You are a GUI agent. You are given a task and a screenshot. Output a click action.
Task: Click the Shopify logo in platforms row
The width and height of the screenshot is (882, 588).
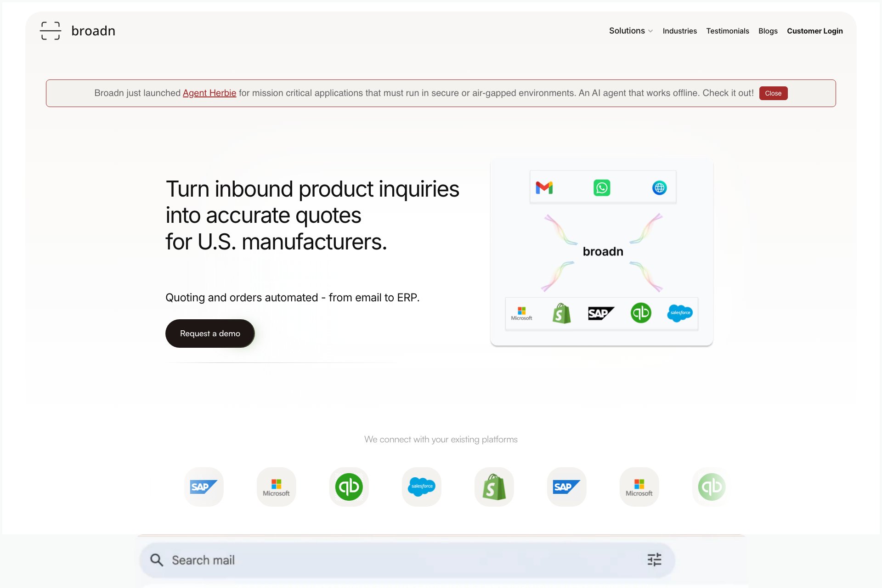point(494,487)
